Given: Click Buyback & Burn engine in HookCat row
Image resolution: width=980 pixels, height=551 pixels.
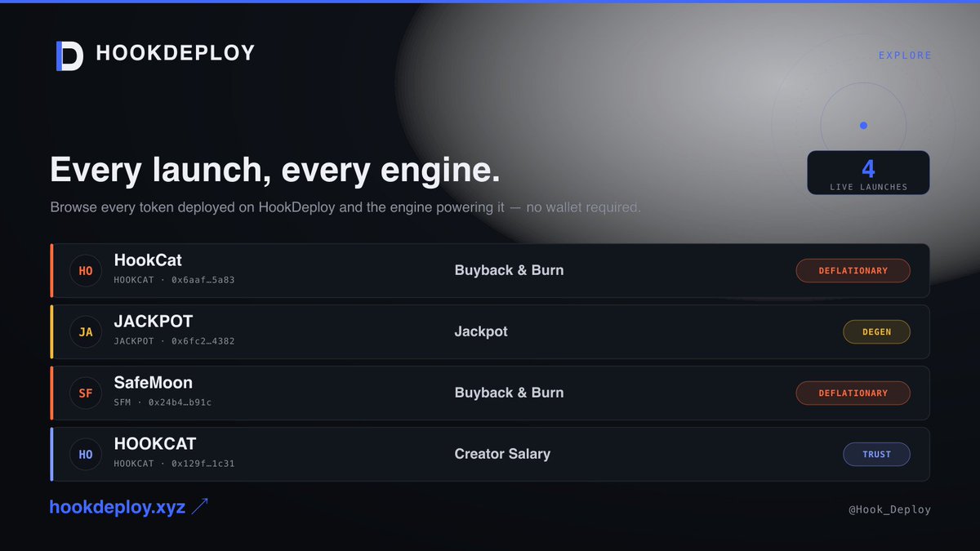Looking at the screenshot, I should (x=509, y=270).
